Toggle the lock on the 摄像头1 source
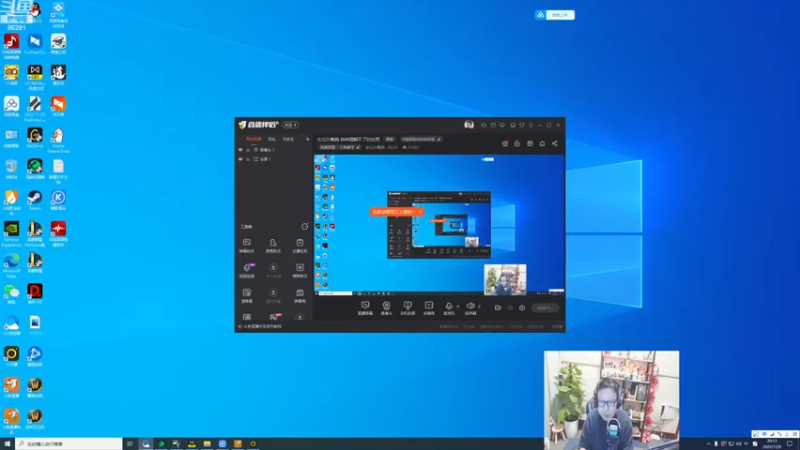The height and width of the screenshot is (450, 800). (248, 150)
